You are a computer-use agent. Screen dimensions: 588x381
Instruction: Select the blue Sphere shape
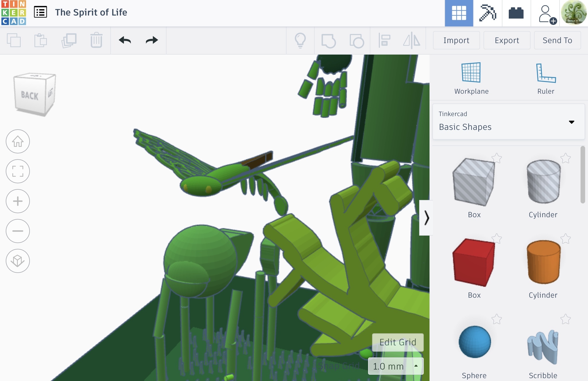475,342
